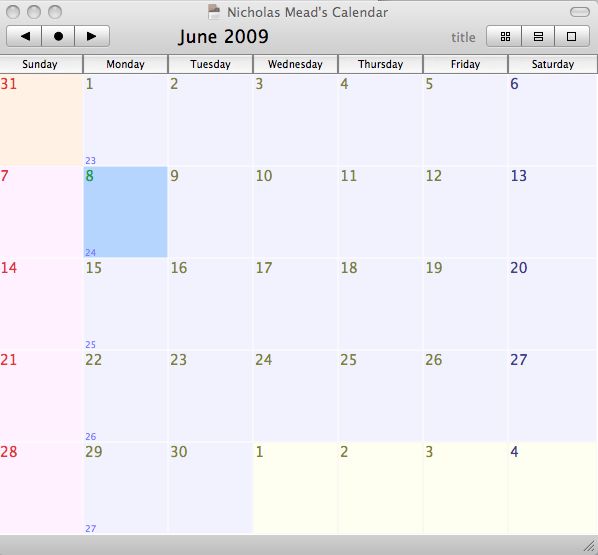Click the Monday column header
The width and height of the screenshot is (598, 555).
[125, 64]
